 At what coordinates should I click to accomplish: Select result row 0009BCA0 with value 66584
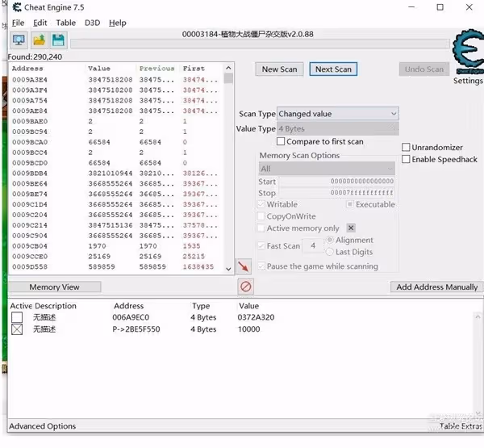coord(116,142)
